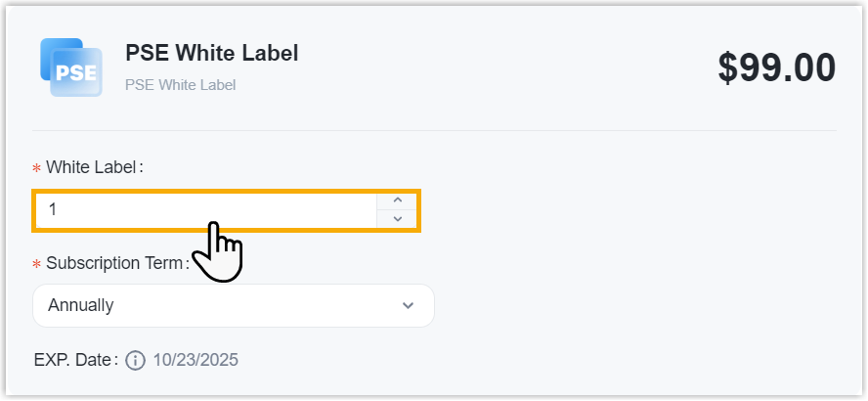Click the $99.00 price
This screenshot has width=868, height=401.
coord(776,67)
